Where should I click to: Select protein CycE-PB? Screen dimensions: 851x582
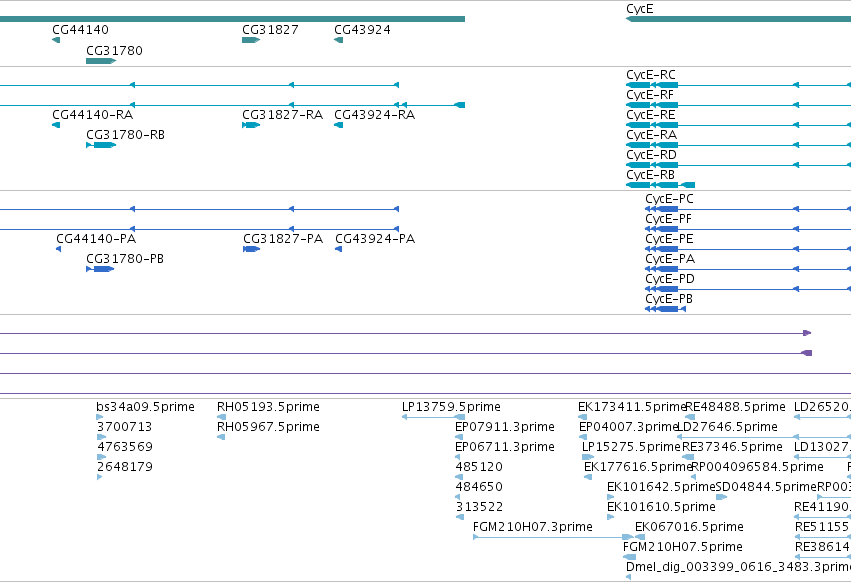click(669, 299)
